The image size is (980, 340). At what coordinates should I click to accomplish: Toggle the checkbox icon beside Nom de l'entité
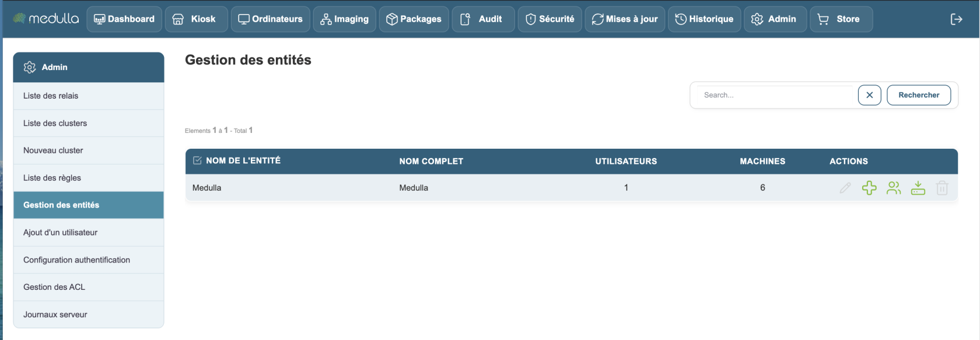tap(197, 160)
